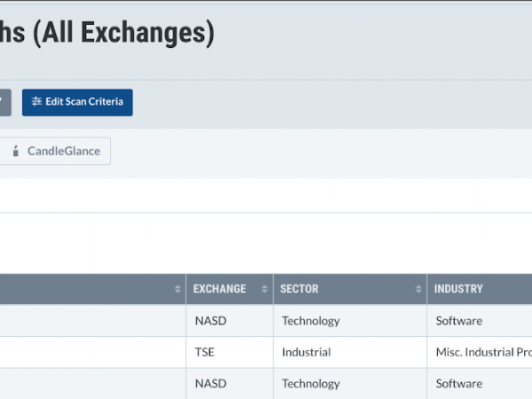Select the Misc. Industrial industry cell
Screen dimensions: 532x399
[x=480, y=352]
